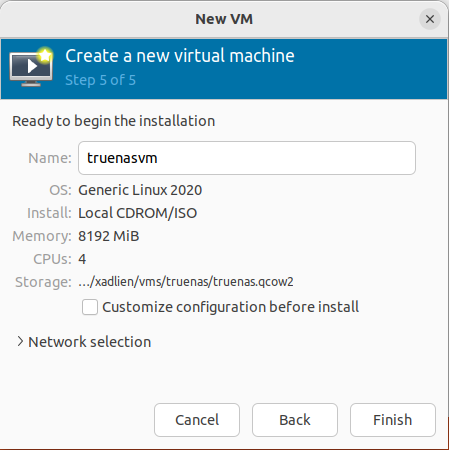The width and height of the screenshot is (449, 450).
Task: Click the Generic Linux 2020 OS value
Action: 140,190
